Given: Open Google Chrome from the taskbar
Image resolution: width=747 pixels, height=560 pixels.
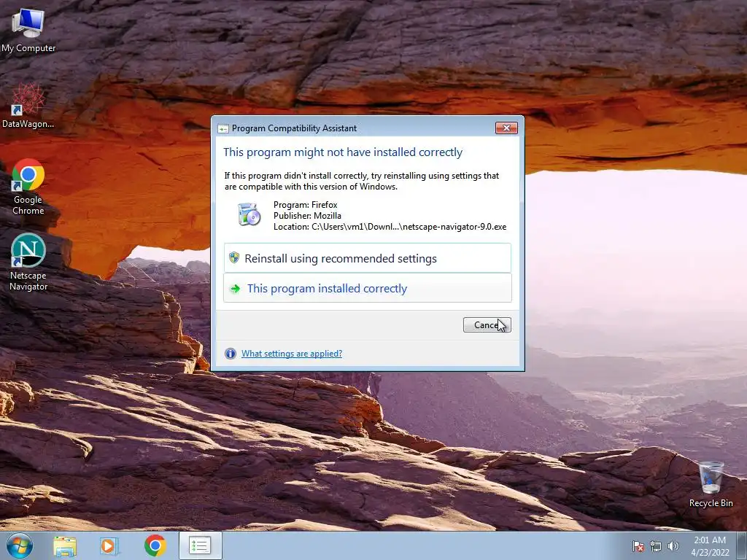Looking at the screenshot, I should [x=155, y=545].
